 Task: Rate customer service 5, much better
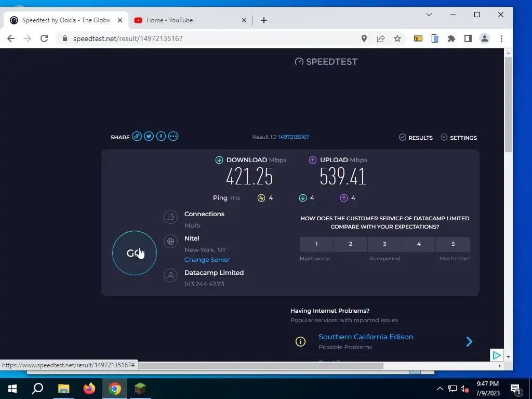pyautogui.click(x=453, y=244)
